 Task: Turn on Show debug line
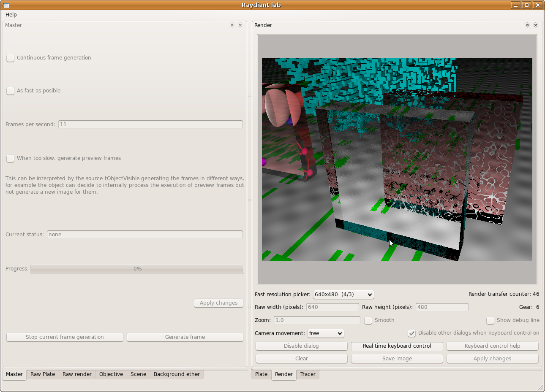(x=490, y=320)
